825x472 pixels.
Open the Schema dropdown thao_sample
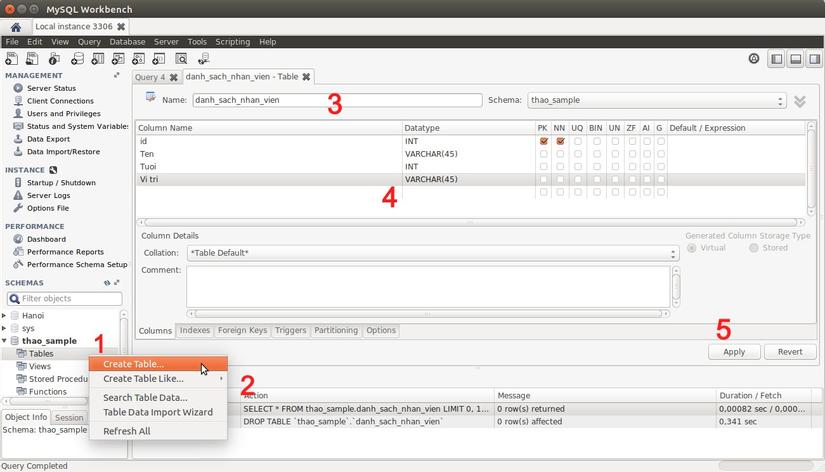[657, 100]
